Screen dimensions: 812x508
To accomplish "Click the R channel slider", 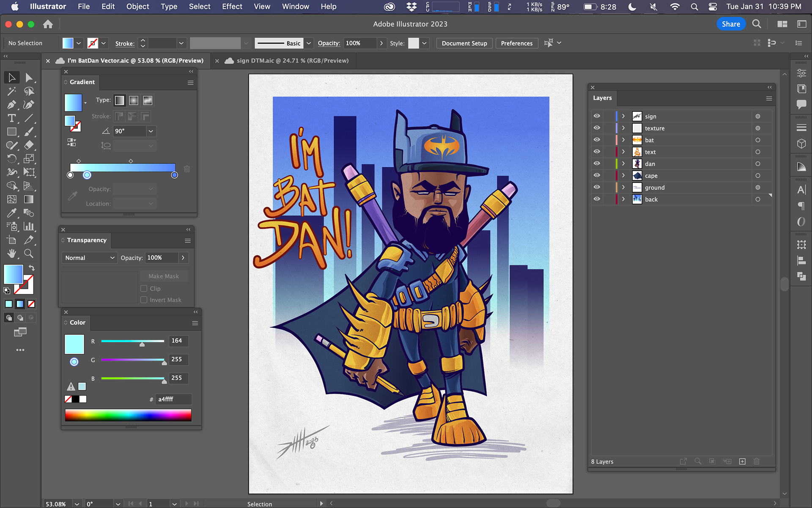I will pyautogui.click(x=133, y=341).
